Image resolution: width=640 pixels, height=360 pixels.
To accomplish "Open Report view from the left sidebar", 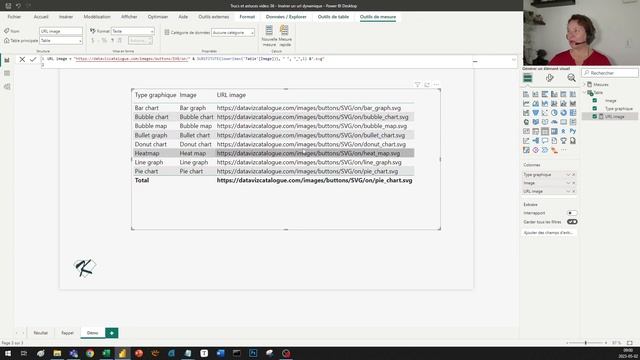I will click(x=7, y=60).
